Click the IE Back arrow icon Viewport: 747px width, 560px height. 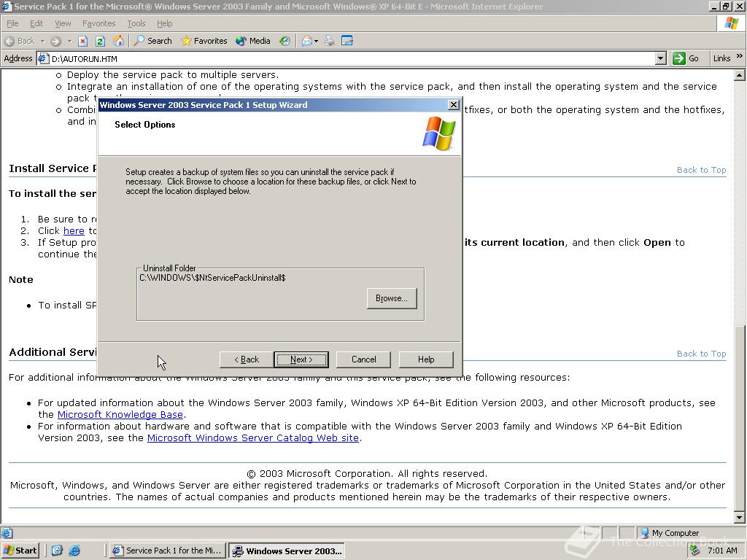click(9, 41)
